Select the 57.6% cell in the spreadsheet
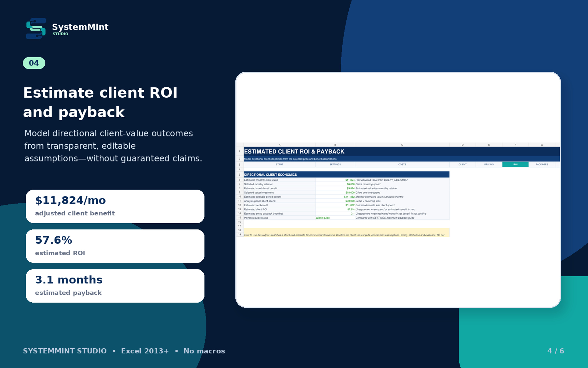 pos(335,209)
